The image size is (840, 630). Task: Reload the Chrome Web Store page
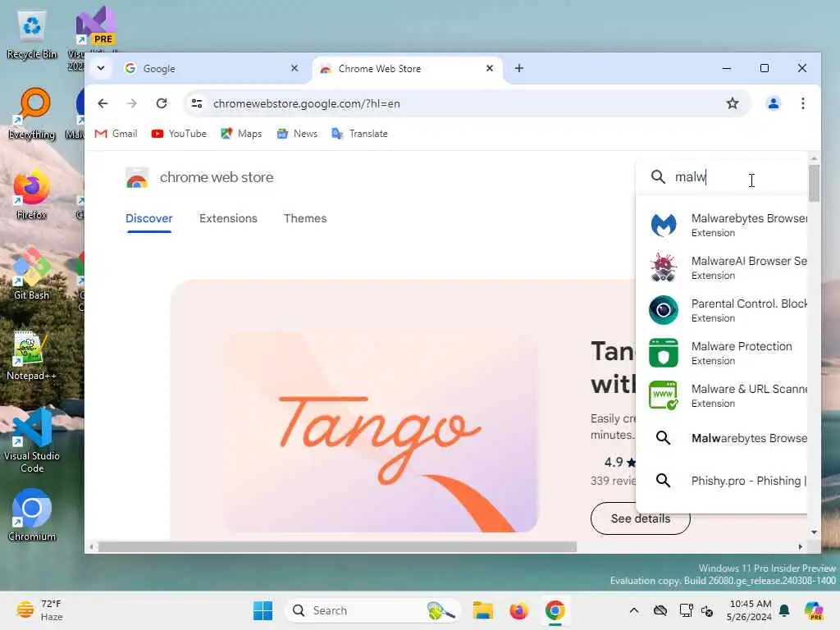point(162,103)
